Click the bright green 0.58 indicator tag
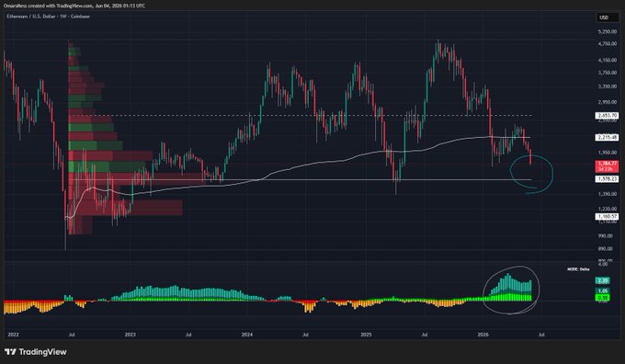 coord(603,298)
